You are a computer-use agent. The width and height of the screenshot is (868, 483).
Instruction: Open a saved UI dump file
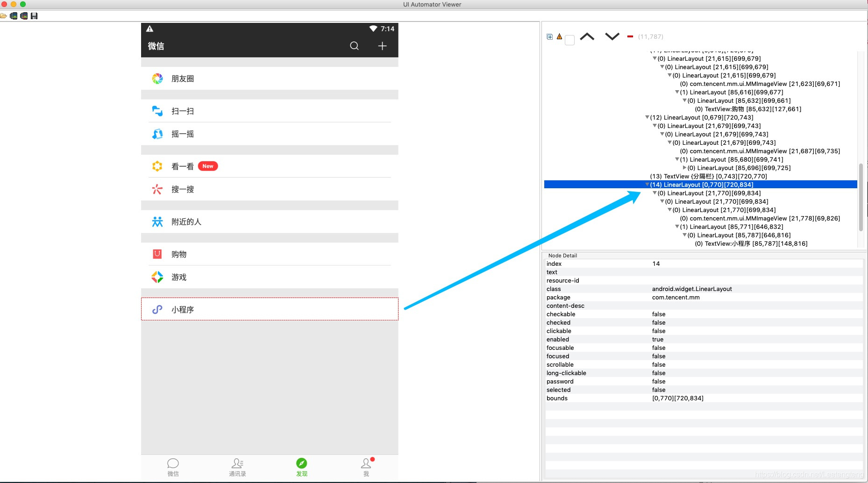[x=3, y=16]
